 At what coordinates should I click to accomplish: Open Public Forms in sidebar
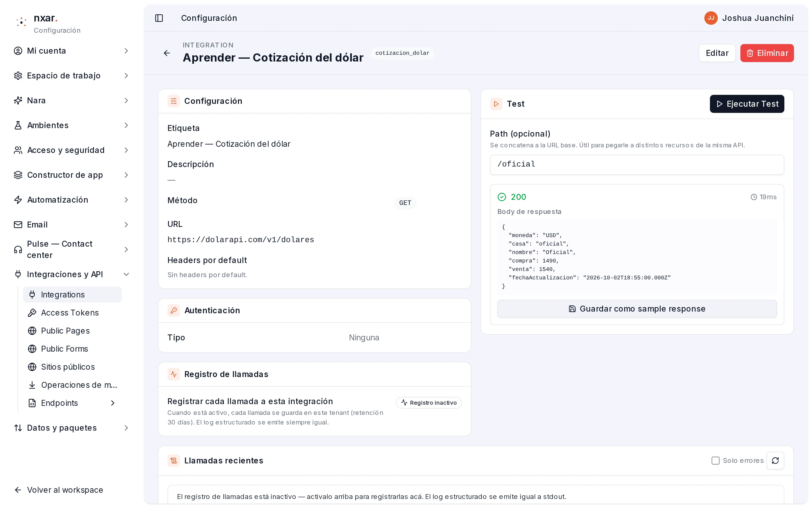pyautogui.click(x=72, y=349)
